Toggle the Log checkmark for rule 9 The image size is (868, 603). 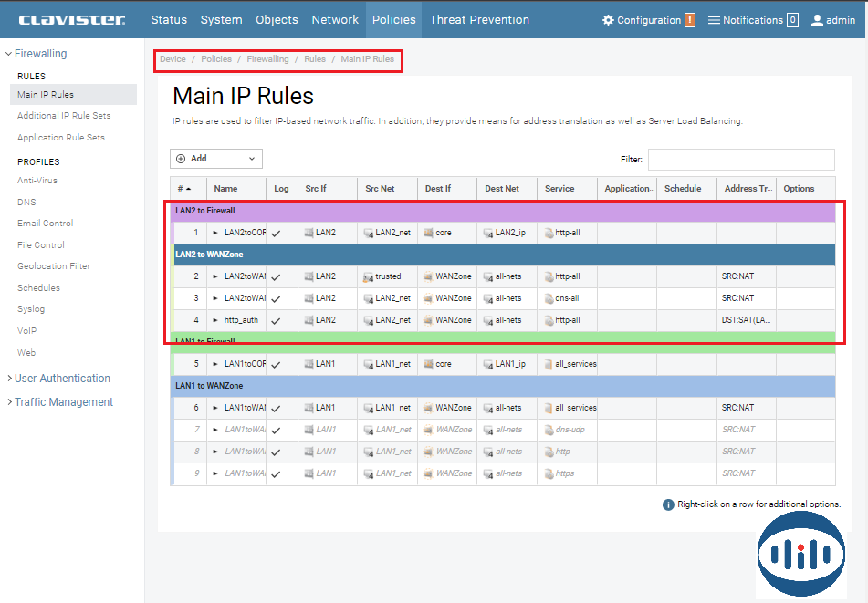276,473
